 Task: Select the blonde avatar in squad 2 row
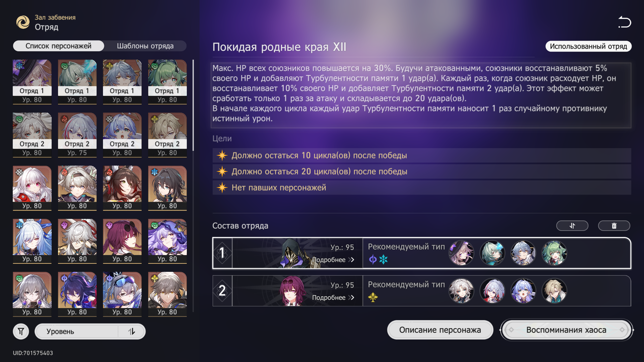(x=554, y=291)
